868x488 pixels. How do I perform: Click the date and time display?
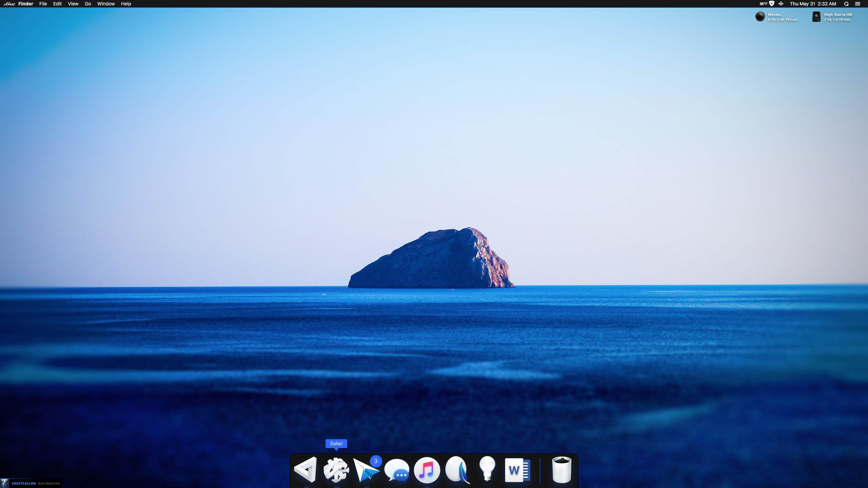813,4
